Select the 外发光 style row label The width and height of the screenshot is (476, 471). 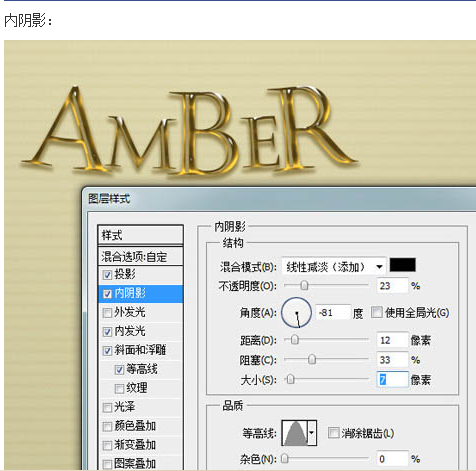[x=130, y=312]
